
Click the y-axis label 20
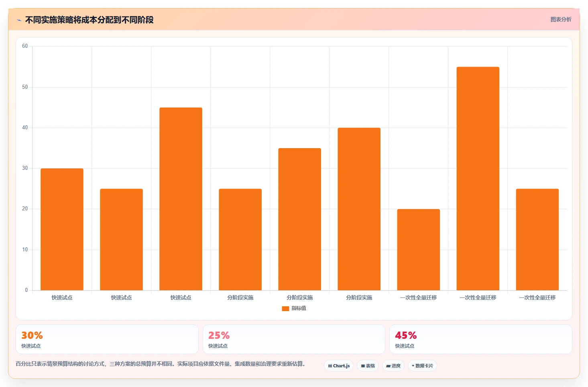[x=25, y=209]
